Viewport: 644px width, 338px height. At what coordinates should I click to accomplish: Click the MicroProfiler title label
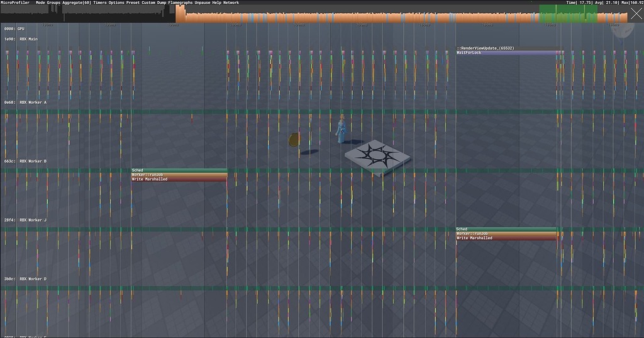click(15, 3)
